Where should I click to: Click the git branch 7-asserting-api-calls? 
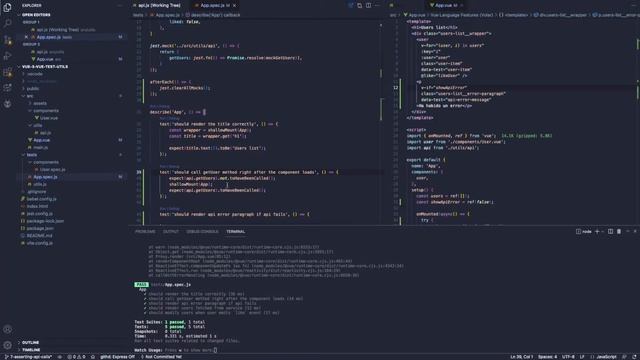[29, 357]
